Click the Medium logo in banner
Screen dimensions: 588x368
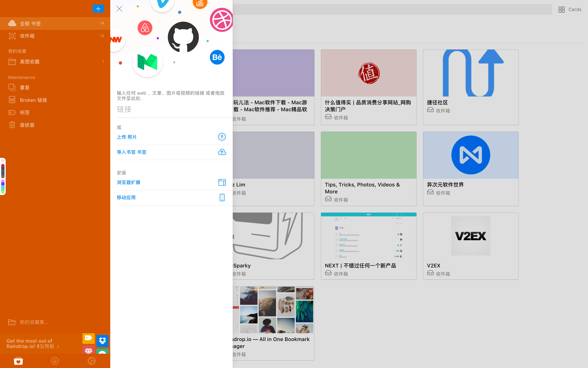[x=147, y=62]
